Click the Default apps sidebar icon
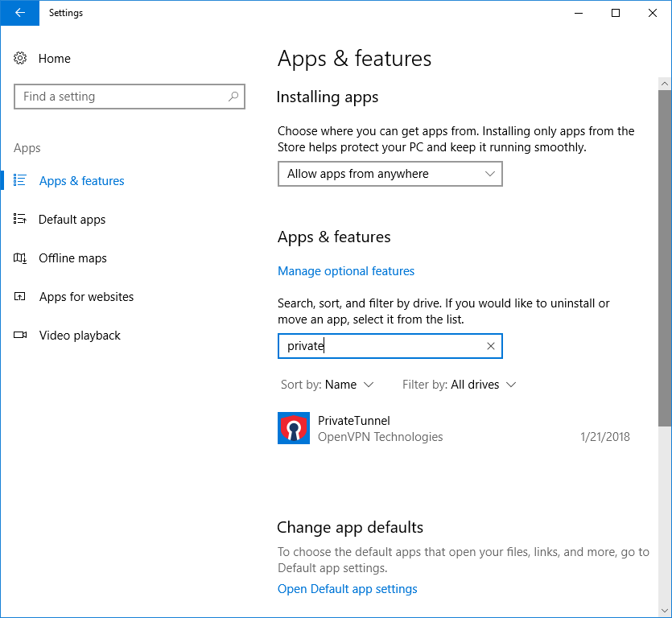Image resolution: width=672 pixels, height=618 pixels. 19,219
